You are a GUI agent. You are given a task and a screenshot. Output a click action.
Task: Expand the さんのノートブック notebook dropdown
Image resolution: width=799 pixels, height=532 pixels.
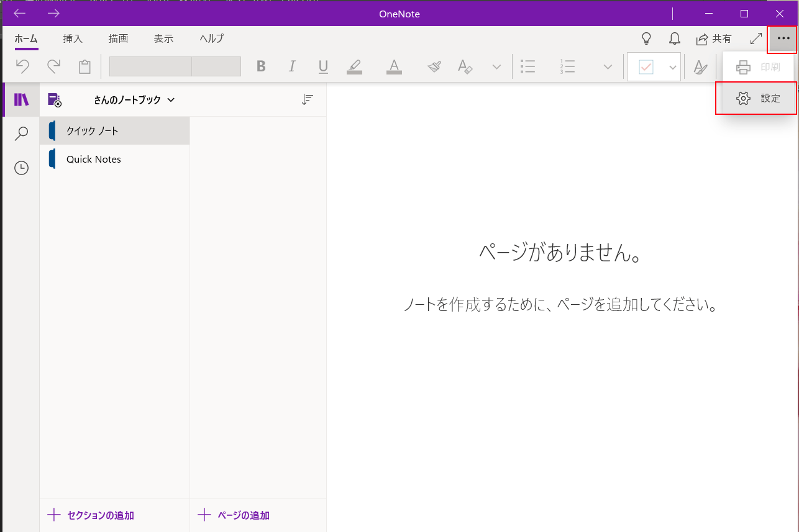tap(134, 99)
